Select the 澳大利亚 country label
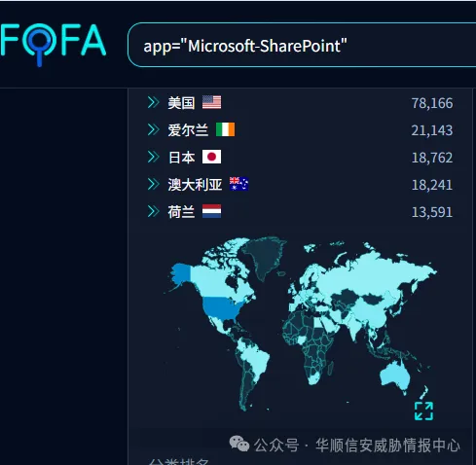The height and width of the screenshot is (465, 476). click(x=195, y=185)
